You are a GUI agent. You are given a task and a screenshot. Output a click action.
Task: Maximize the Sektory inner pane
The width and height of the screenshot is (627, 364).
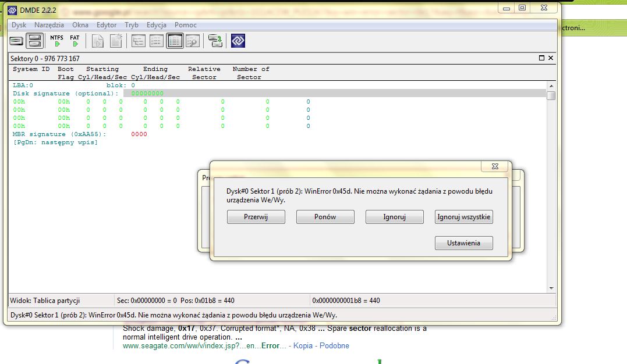point(542,58)
